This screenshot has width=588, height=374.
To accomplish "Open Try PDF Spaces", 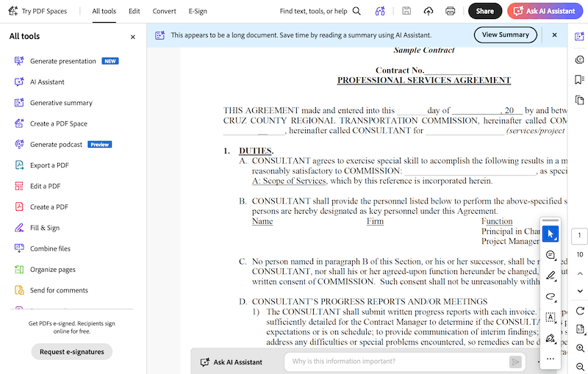I will click(x=37, y=11).
